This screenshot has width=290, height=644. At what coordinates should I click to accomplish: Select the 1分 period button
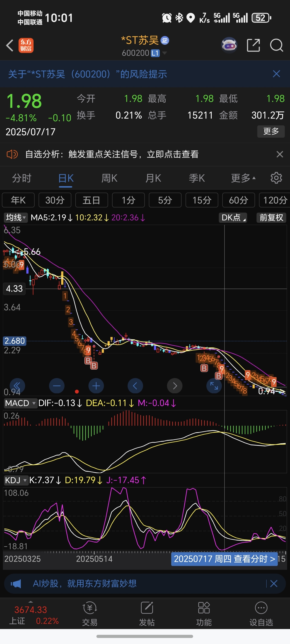pos(128,200)
